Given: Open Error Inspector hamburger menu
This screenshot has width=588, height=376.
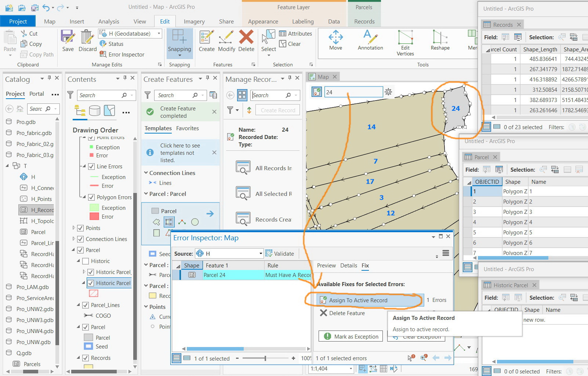Looking at the screenshot, I should 446,253.
